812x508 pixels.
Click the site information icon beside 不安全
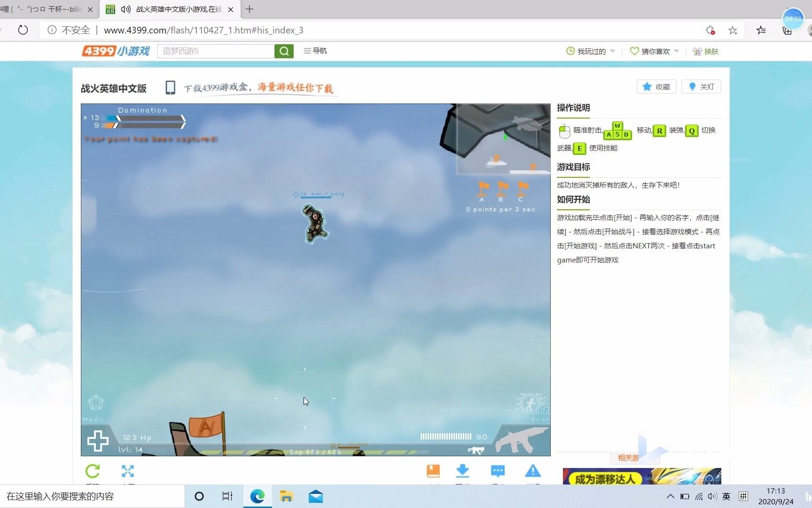pyautogui.click(x=52, y=30)
